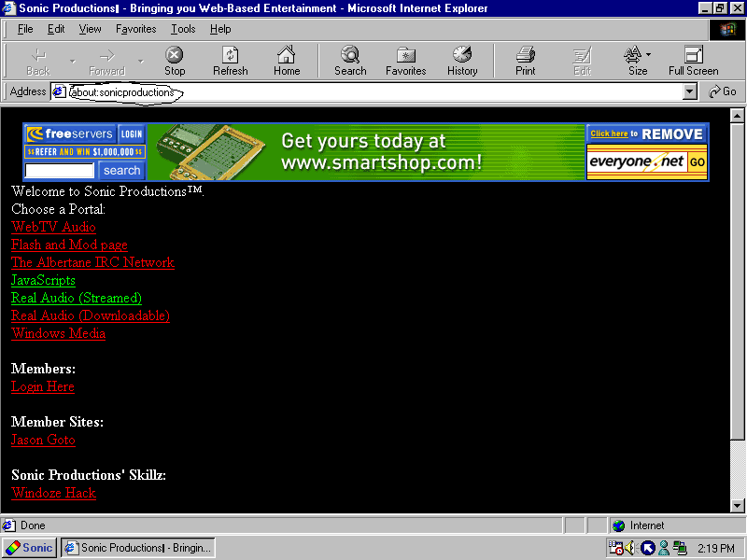
Task: Click the Print toolbar icon
Action: 526,61
